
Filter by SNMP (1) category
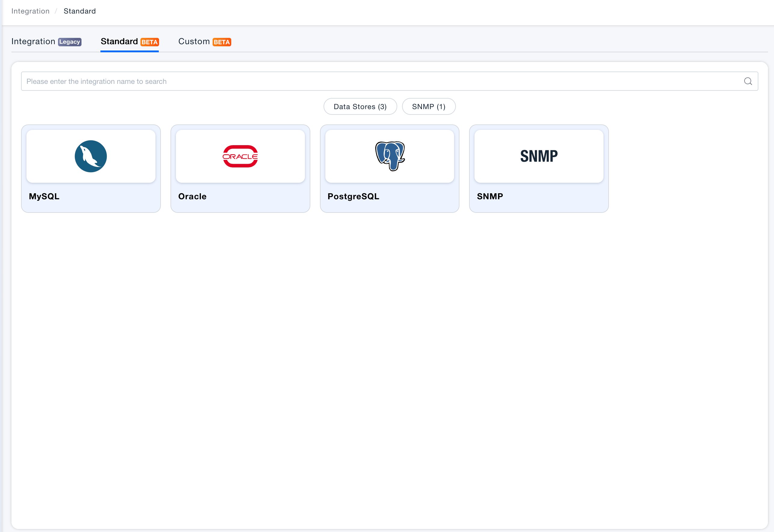tap(428, 107)
